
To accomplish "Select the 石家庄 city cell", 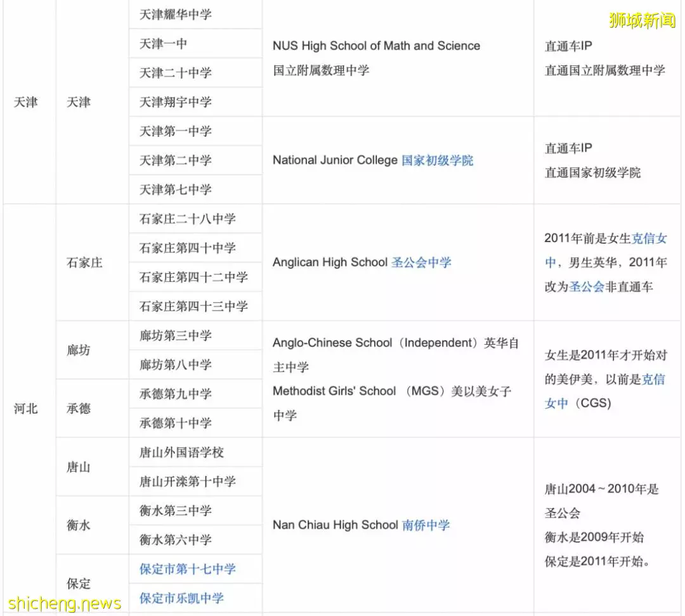I will pyautogui.click(x=93, y=262).
